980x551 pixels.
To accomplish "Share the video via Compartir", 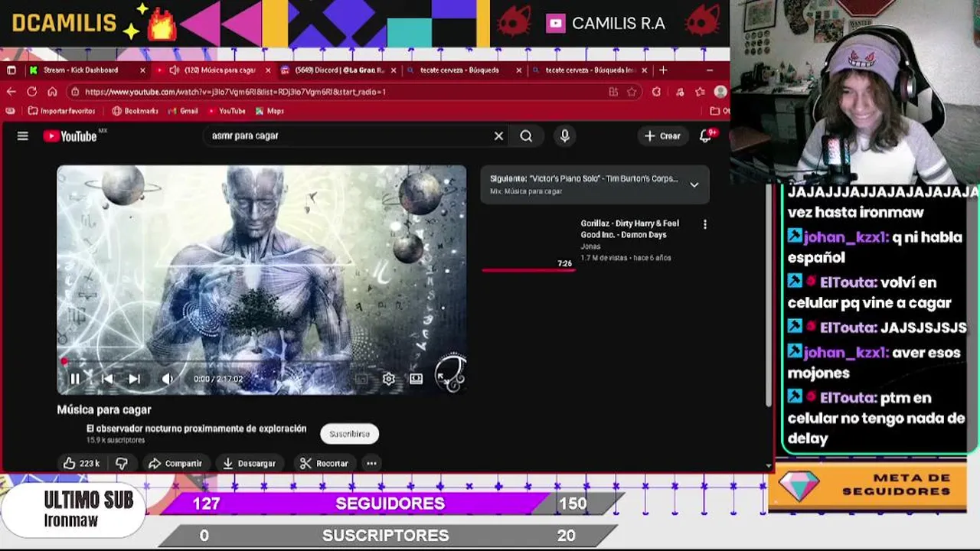I will tap(175, 463).
